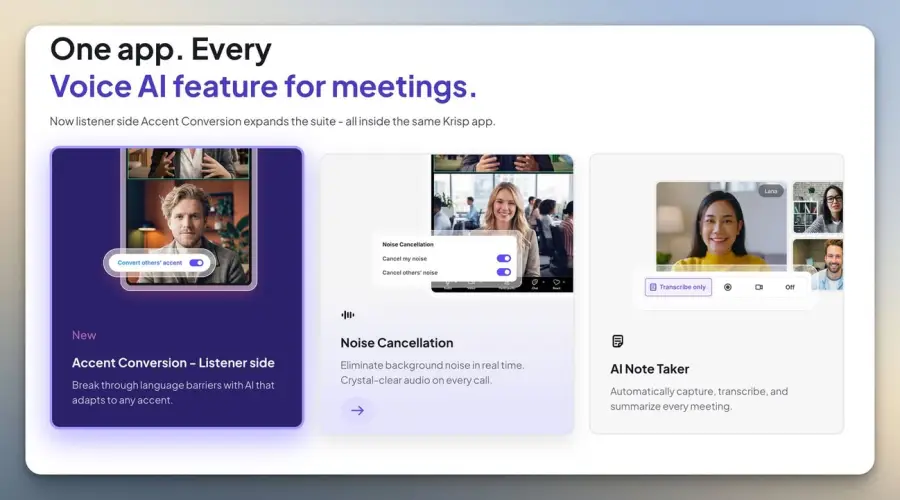The height and width of the screenshot is (500, 900).
Task: Toggle the Cancel others' noise switch
Action: pos(503,272)
